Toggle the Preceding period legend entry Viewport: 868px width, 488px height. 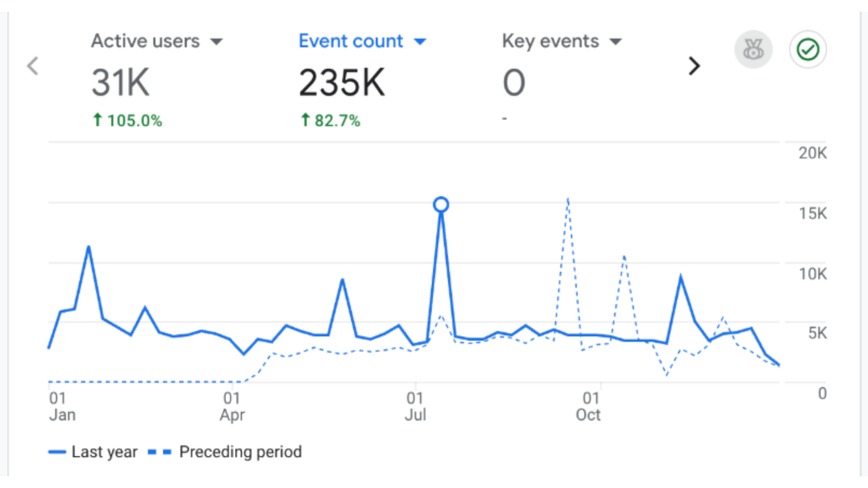click(x=240, y=451)
